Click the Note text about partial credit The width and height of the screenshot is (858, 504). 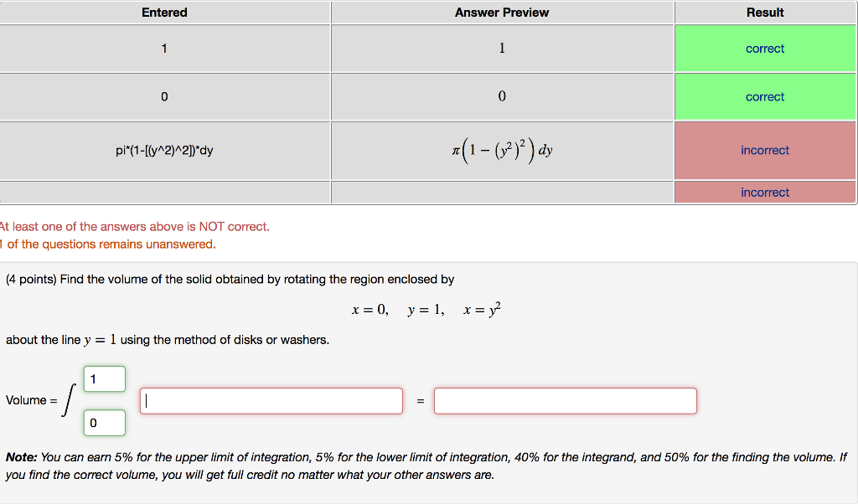click(419, 465)
